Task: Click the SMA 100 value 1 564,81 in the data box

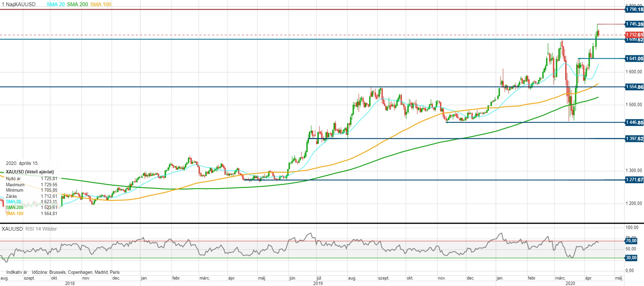Action: [x=49, y=213]
